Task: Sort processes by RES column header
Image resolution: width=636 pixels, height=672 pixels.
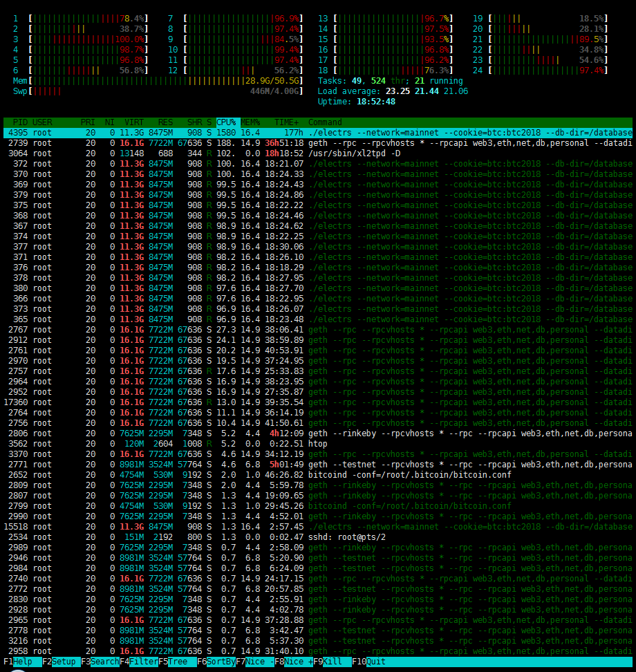Action: pos(165,122)
